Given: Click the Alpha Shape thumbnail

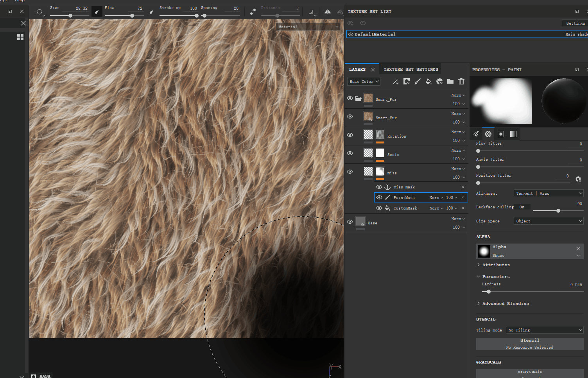Looking at the screenshot, I should pos(484,251).
